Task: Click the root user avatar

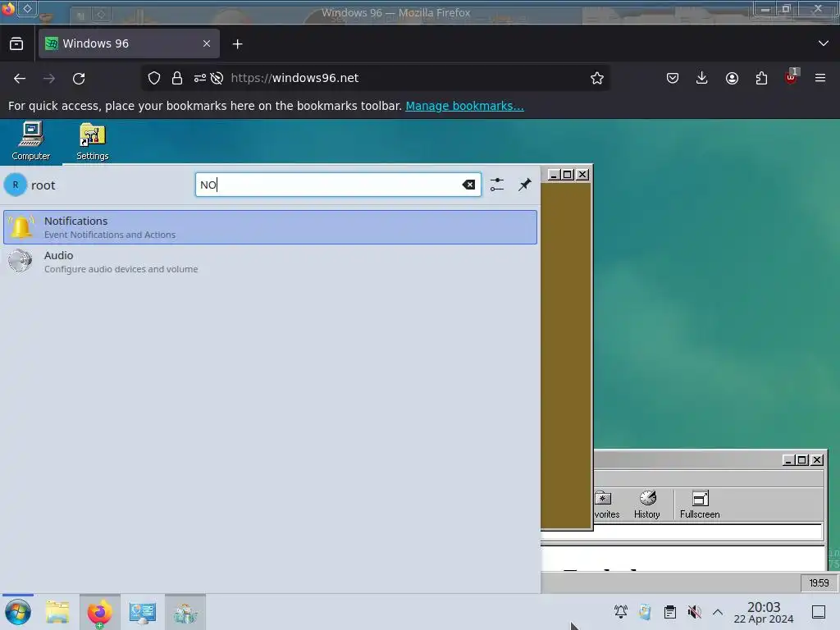Action: coord(16,185)
